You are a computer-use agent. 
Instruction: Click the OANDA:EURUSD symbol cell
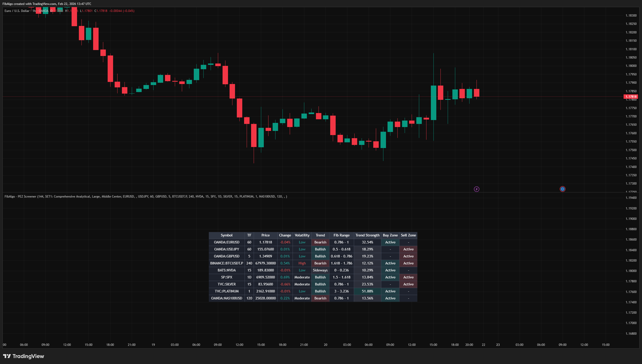pyautogui.click(x=226, y=242)
